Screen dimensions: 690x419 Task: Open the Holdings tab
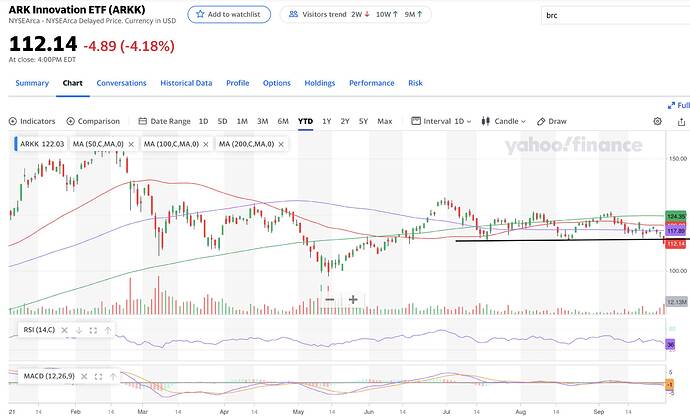click(319, 83)
